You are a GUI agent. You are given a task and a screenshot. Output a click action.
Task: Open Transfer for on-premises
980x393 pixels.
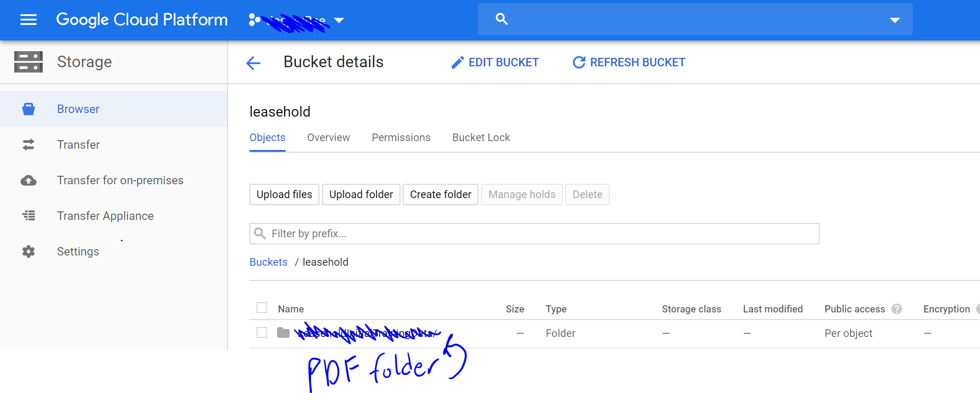(x=114, y=180)
